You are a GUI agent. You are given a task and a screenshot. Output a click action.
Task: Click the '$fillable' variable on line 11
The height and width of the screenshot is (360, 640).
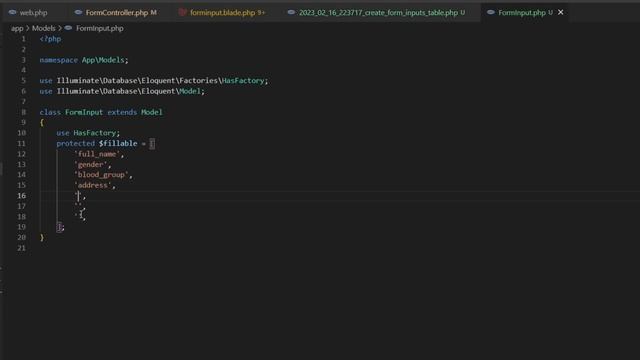tap(118, 144)
